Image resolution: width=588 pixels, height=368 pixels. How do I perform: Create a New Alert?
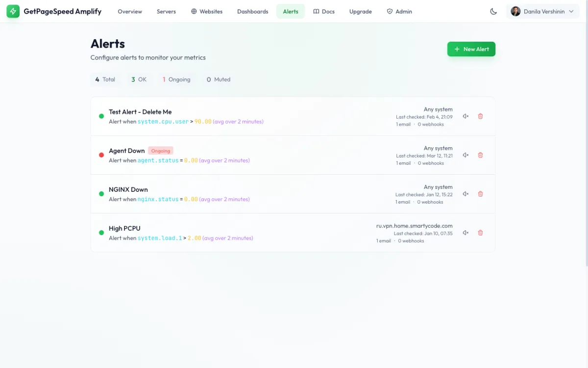[471, 49]
